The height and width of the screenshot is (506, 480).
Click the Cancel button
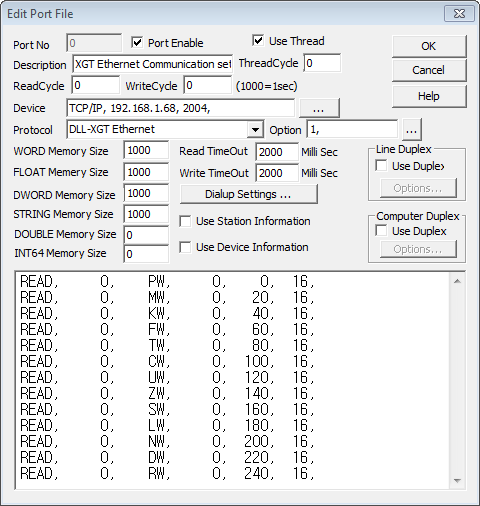[429, 70]
